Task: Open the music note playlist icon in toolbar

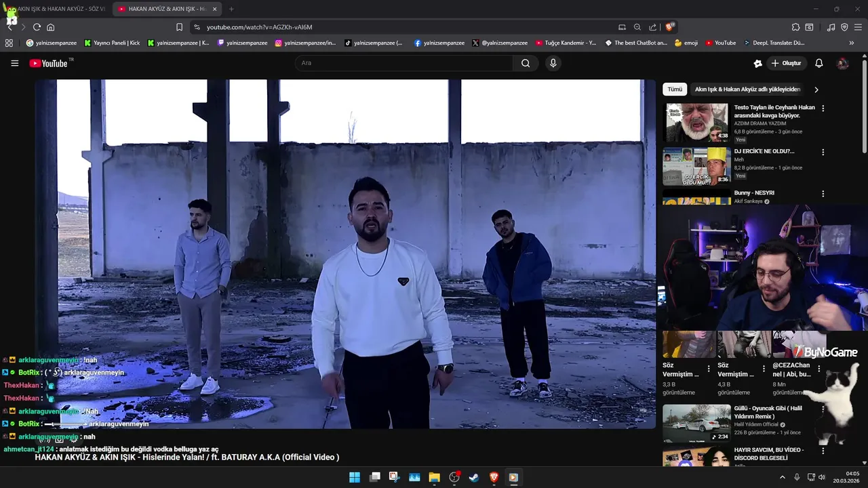Action: click(831, 27)
